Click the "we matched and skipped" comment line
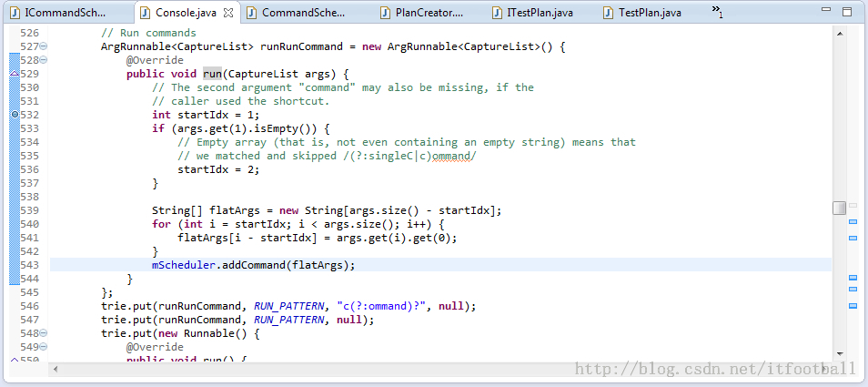Image resolution: width=868 pixels, height=387 pixels. click(x=328, y=156)
